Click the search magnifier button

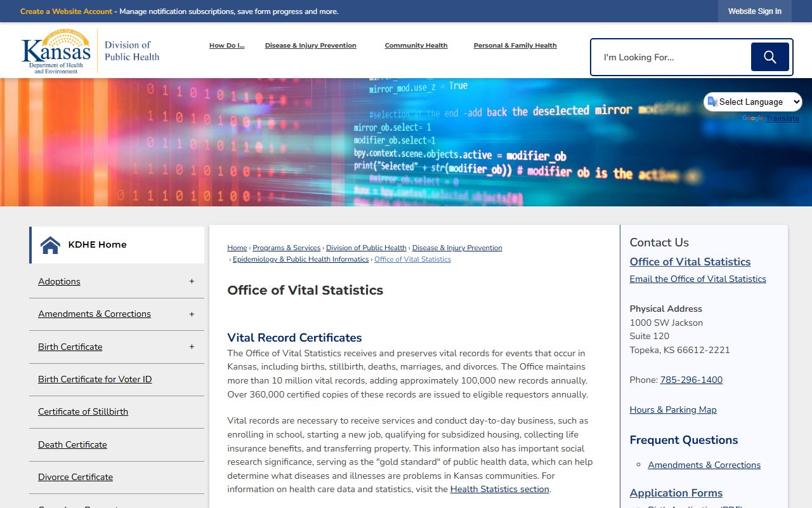tap(769, 57)
